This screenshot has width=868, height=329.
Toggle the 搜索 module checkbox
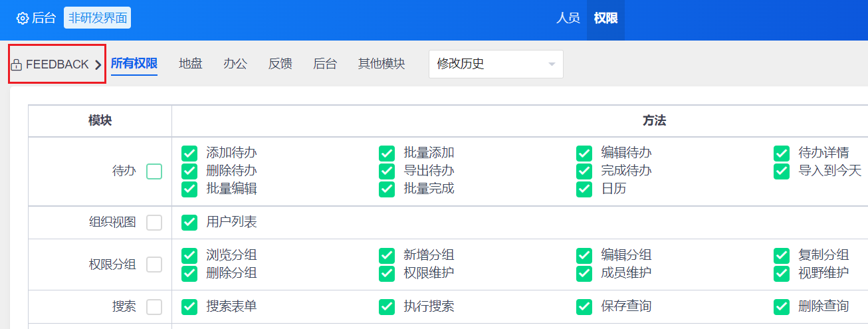154,307
